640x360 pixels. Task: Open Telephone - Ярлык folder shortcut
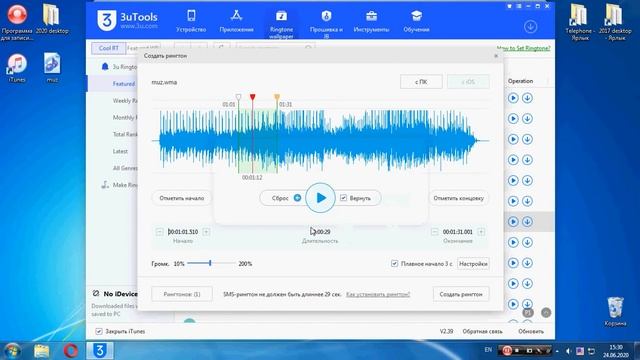[579, 22]
